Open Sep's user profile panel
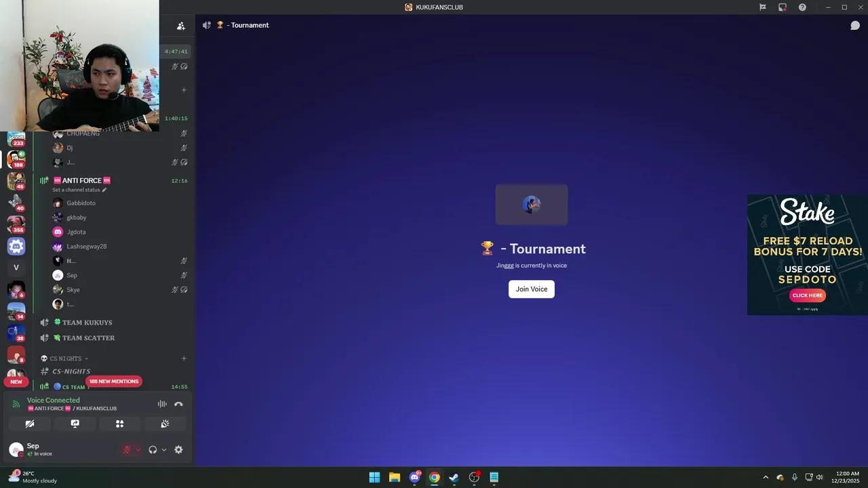This screenshot has width=868, height=488. pyautogui.click(x=41, y=449)
